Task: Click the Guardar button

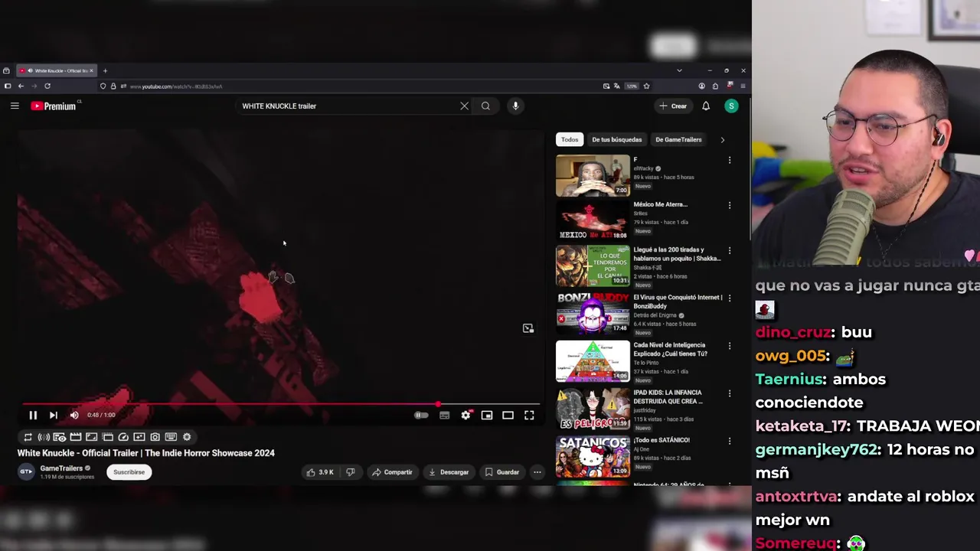Action: click(502, 472)
